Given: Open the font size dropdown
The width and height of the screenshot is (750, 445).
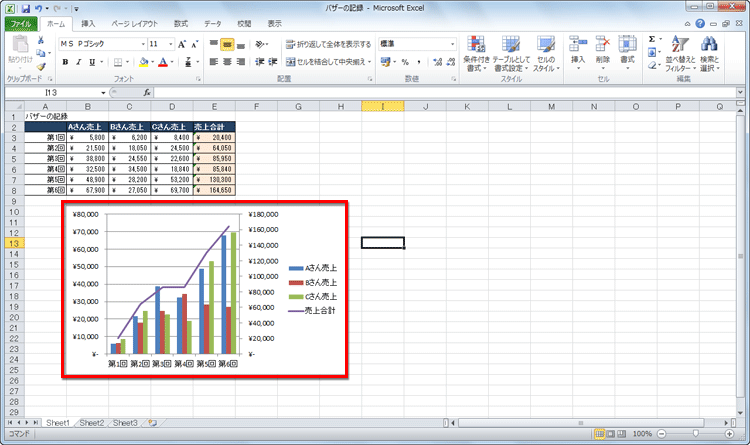Looking at the screenshot, I should click(170, 44).
